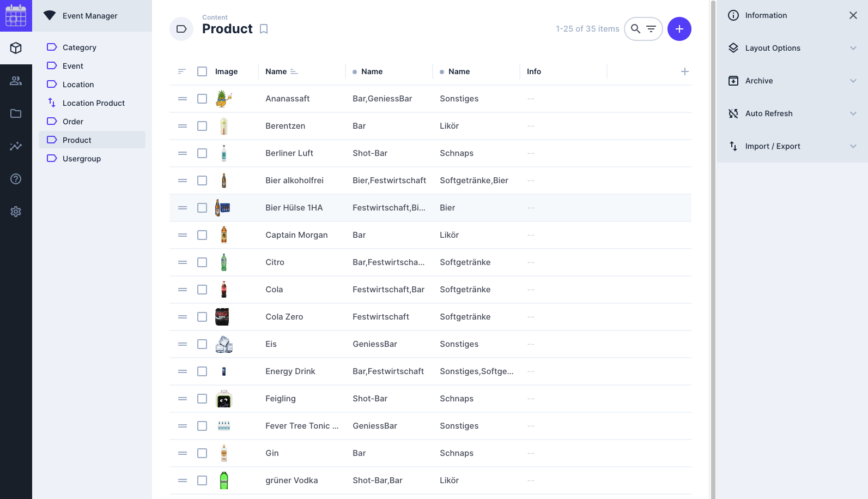
Task: Open the analytics chart icon in sidebar
Action: coord(16,146)
